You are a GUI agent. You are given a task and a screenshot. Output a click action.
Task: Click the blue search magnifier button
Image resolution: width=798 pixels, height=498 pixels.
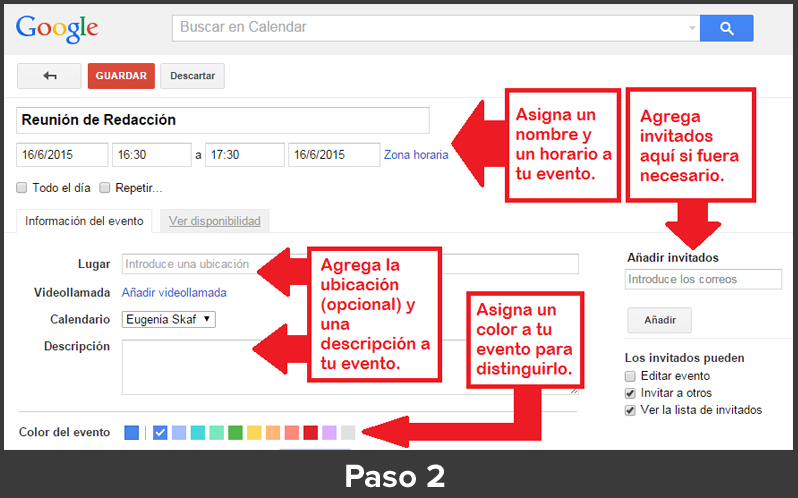pos(726,28)
